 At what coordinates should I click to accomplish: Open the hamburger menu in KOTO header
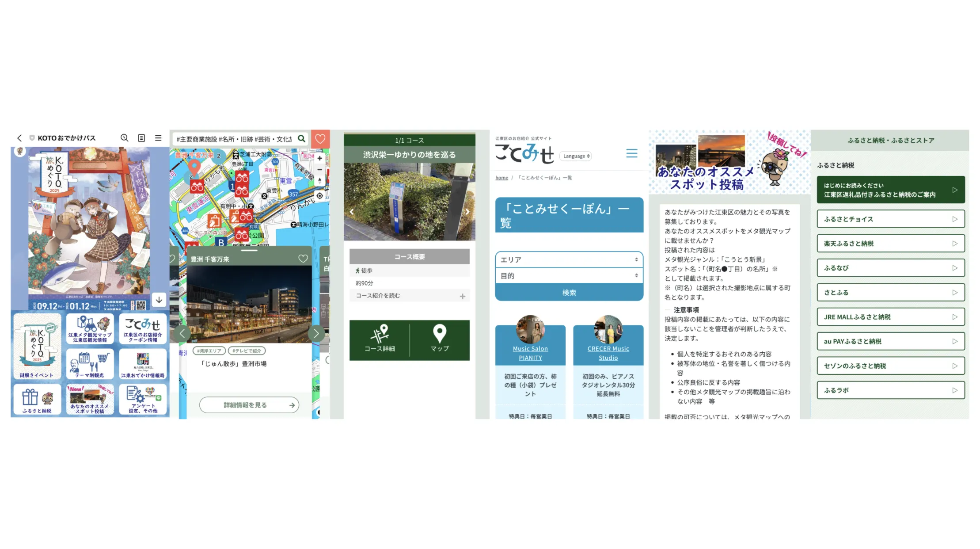tap(158, 138)
